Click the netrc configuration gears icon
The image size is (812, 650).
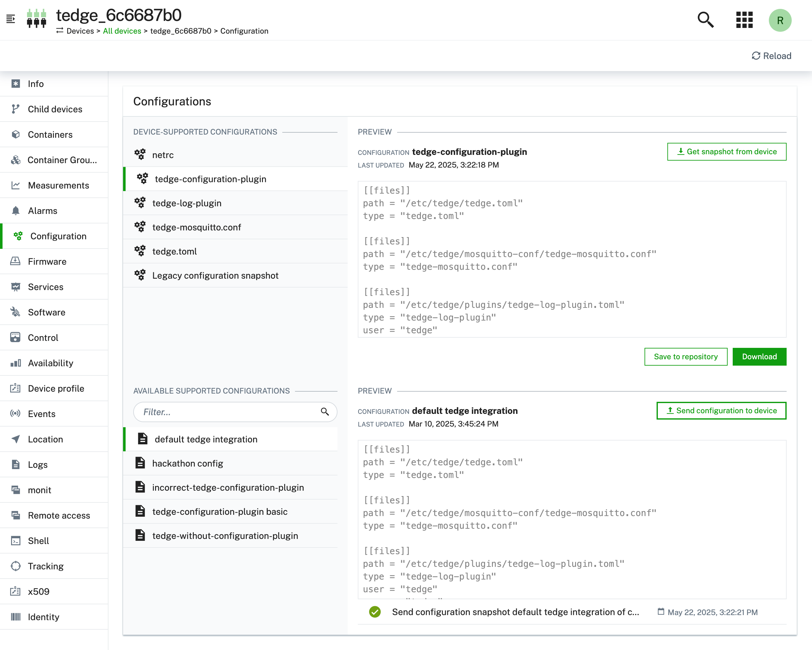click(140, 155)
